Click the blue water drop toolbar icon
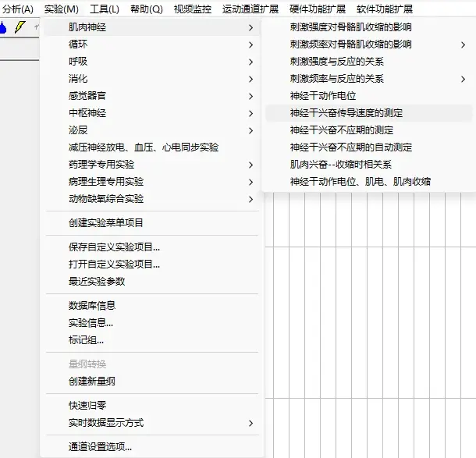Viewport: 476px width, 458px height. [x=4, y=27]
